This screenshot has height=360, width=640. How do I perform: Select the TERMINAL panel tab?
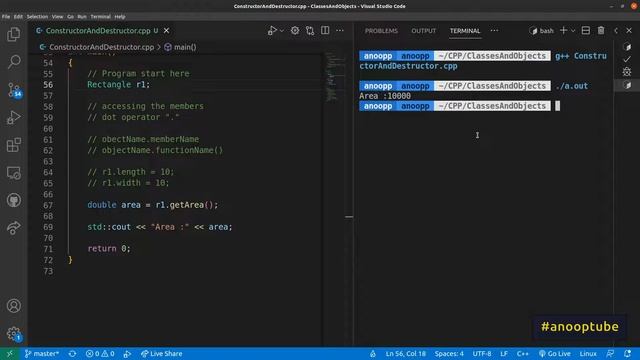tap(465, 31)
